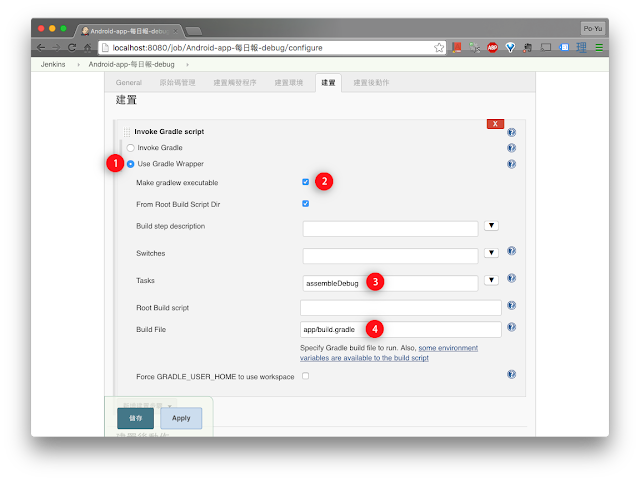Expand the Build step description field

pos(491,226)
